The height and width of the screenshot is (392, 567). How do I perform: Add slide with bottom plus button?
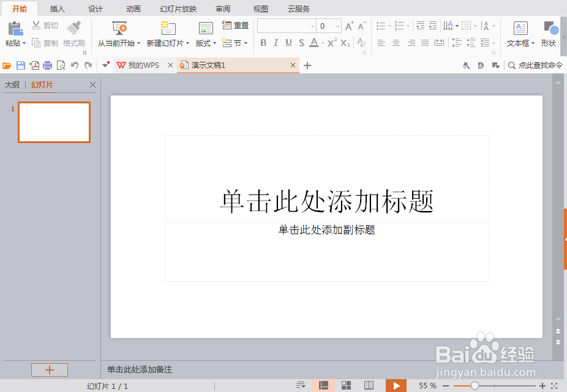(50, 370)
